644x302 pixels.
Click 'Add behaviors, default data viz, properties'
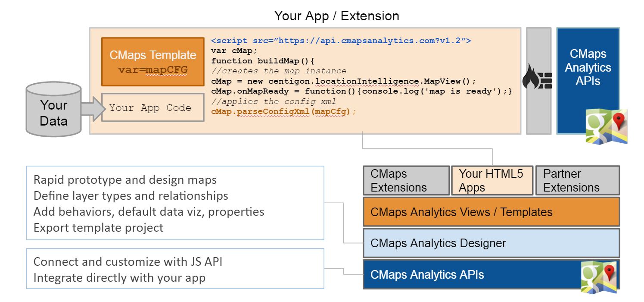pyautogui.click(x=149, y=212)
